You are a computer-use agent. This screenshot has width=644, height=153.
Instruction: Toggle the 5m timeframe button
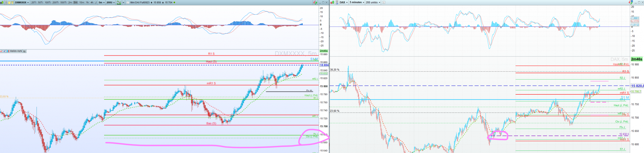[75, 2]
